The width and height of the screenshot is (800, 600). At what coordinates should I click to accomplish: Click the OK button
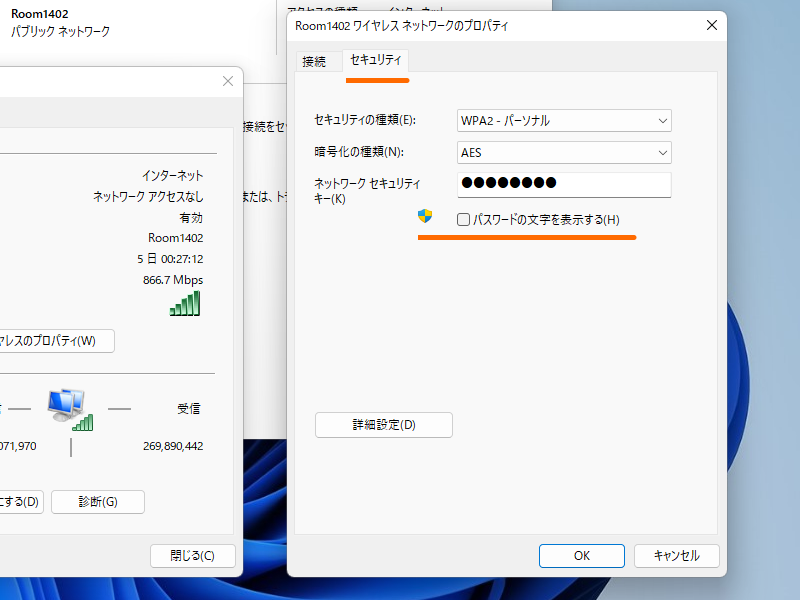point(581,556)
